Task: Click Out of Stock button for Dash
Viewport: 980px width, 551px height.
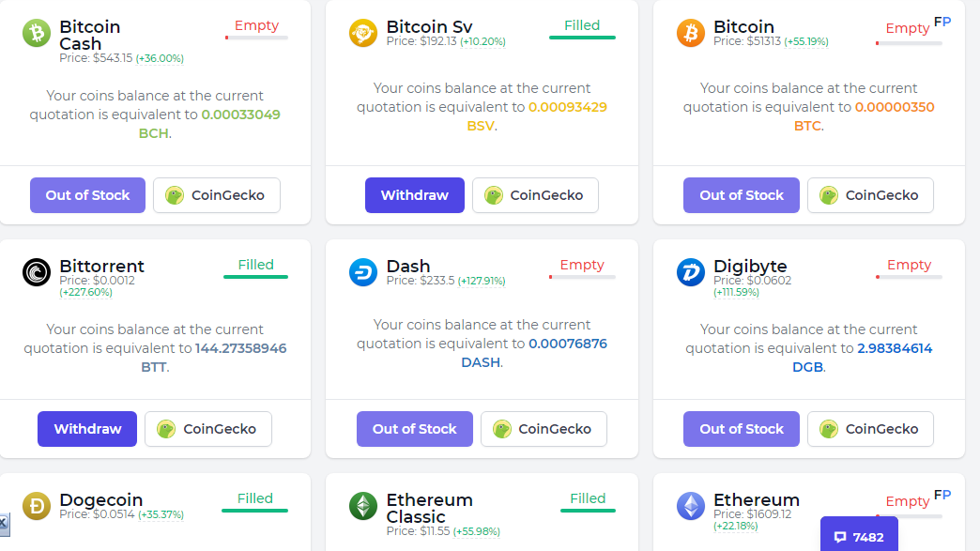Action: (414, 429)
